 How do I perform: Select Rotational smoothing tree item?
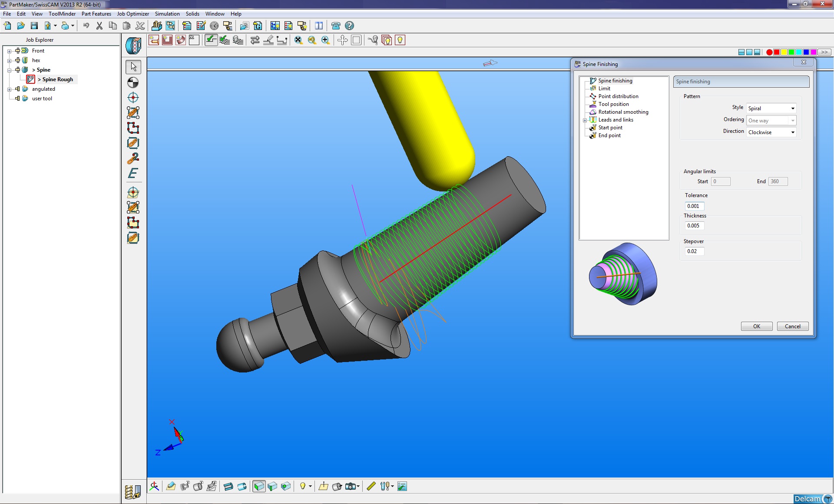(623, 112)
